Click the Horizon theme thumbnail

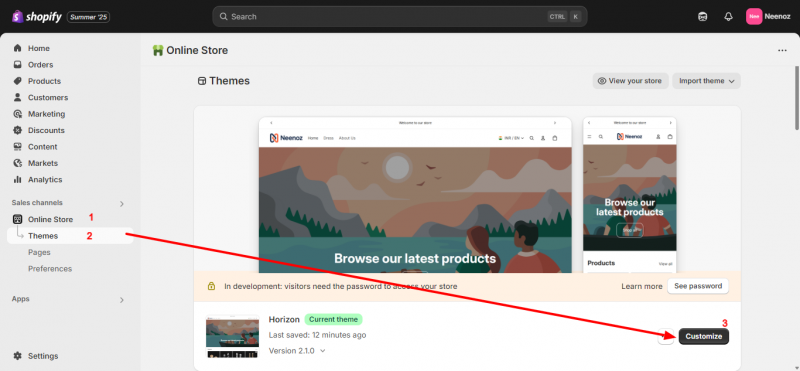232,336
